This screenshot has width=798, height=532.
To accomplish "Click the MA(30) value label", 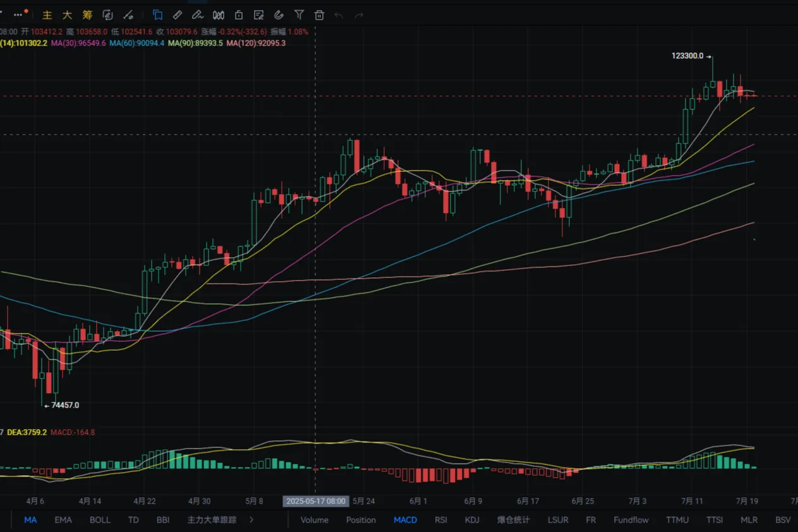I will click(x=78, y=43).
